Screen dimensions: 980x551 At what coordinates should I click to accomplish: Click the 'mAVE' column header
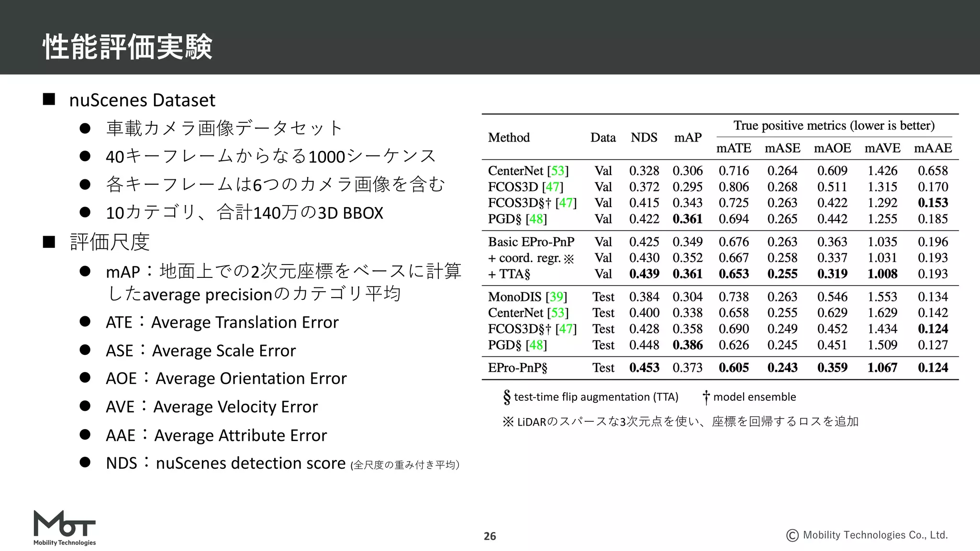(x=882, y=148)
